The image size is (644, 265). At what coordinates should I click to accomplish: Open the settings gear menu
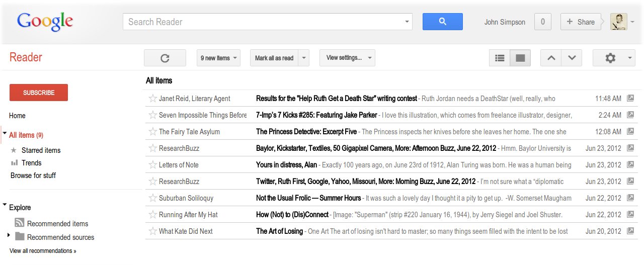pyautogui.click(x=614, y=58)
